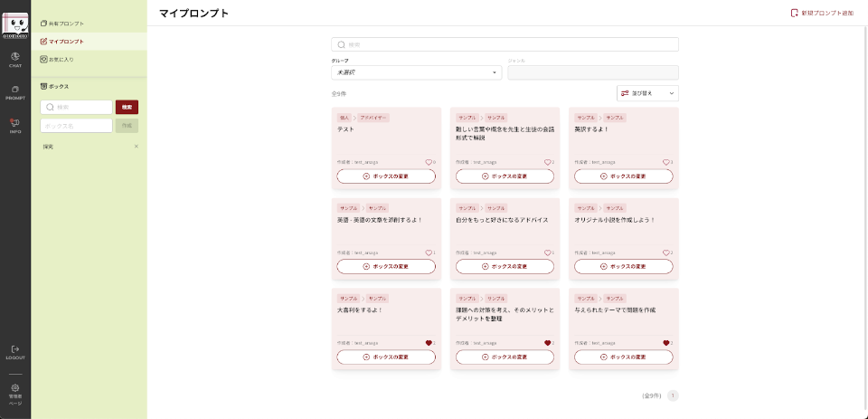Click the mascot logo at top left
868x419 pixels.
[x=15, y=25]
